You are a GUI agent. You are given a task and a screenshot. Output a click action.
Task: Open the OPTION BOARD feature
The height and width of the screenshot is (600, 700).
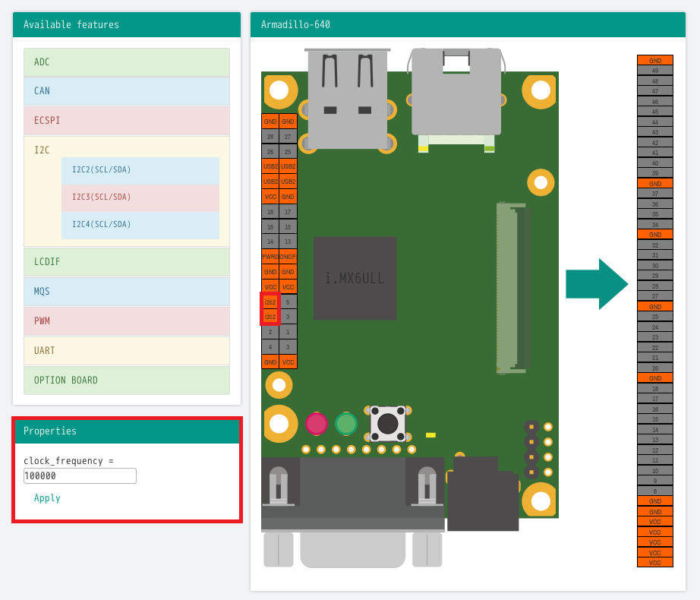126,381
